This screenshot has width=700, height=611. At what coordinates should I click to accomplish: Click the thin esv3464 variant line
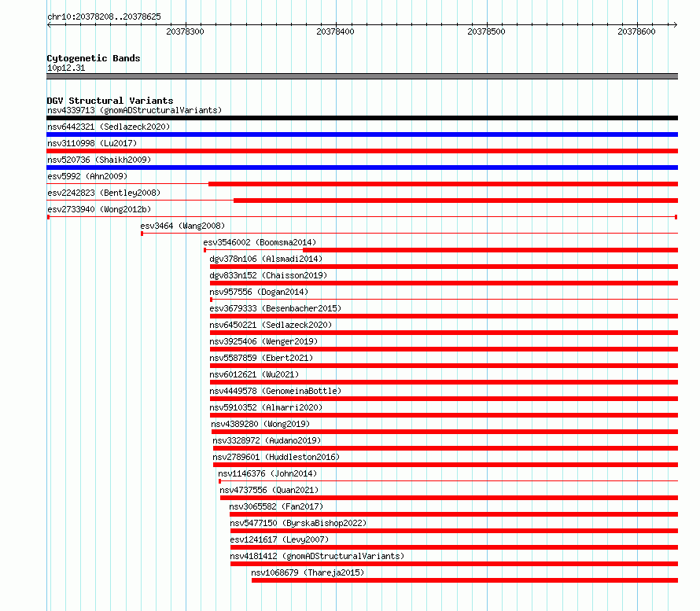click(409, 234)
